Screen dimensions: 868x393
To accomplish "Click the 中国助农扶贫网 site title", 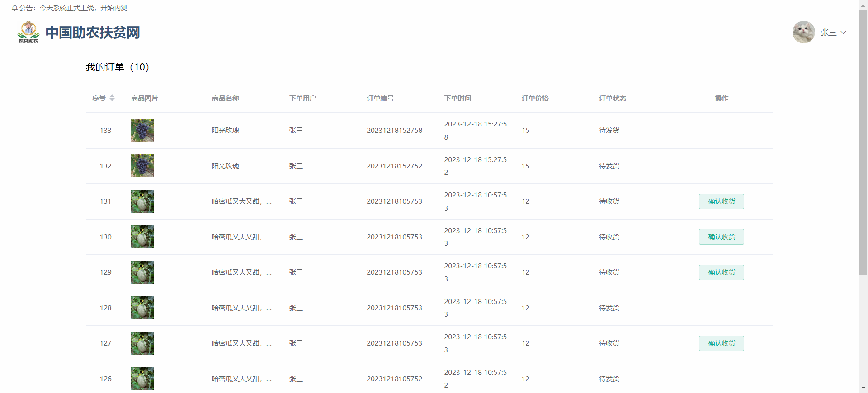I will point(93,33).
